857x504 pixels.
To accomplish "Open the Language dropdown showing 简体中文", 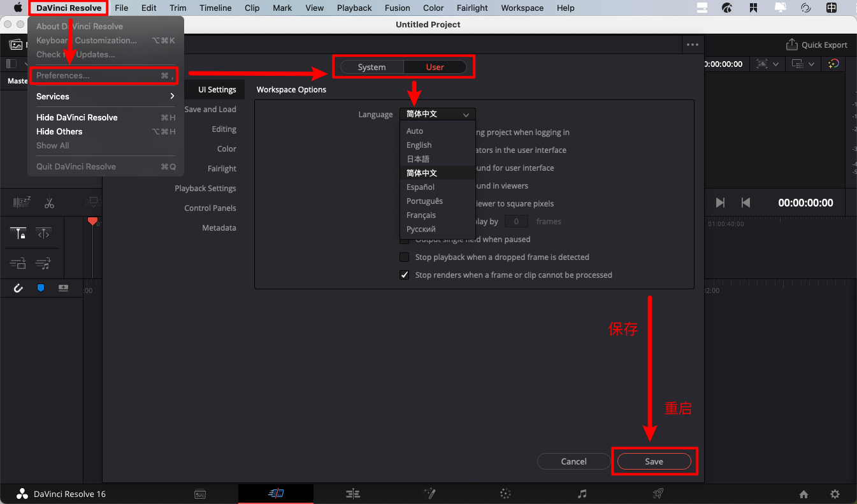I will tap(438, 115).
